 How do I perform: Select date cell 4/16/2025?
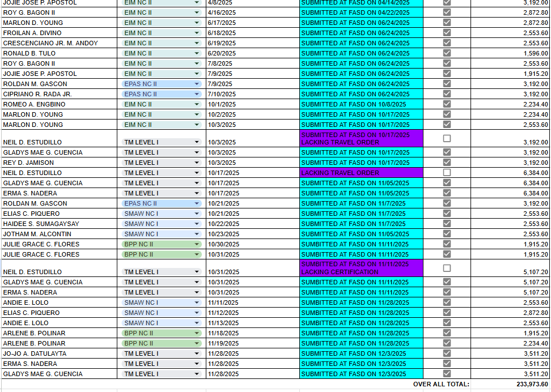[253, 12]
